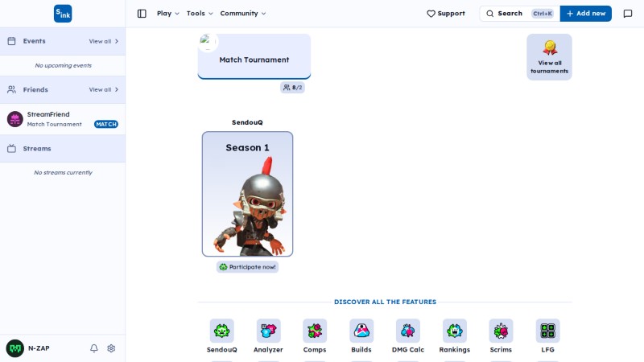The image size is (644, 362).
Task: Open notifications bell icon
Action: (x=94, y=348)
